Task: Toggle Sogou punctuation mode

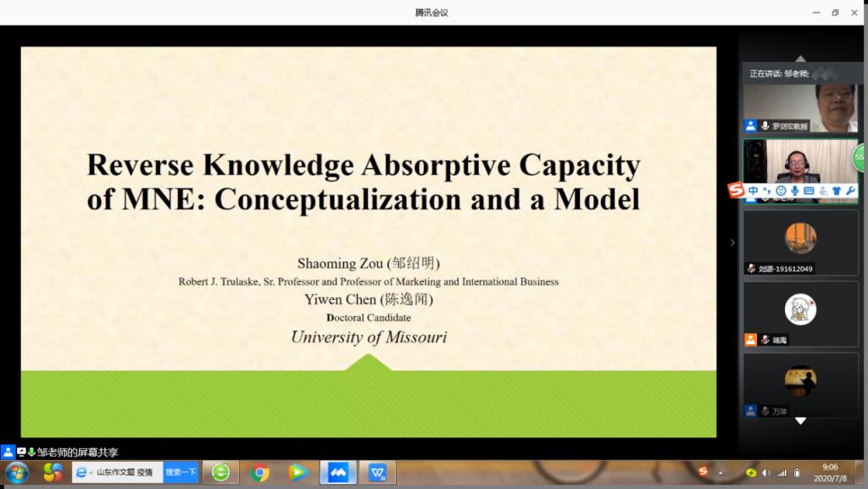Action: (x=766, y=190)
